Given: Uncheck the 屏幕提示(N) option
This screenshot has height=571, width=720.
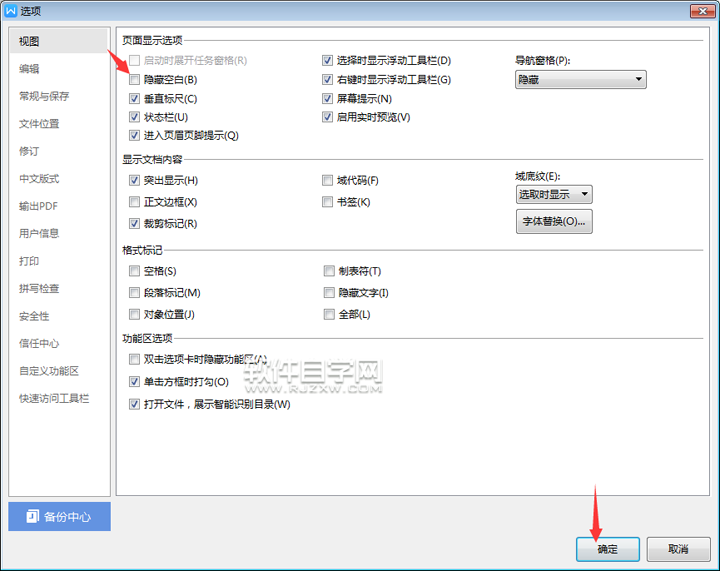Looking at the screenshot, I should [327, 99].
